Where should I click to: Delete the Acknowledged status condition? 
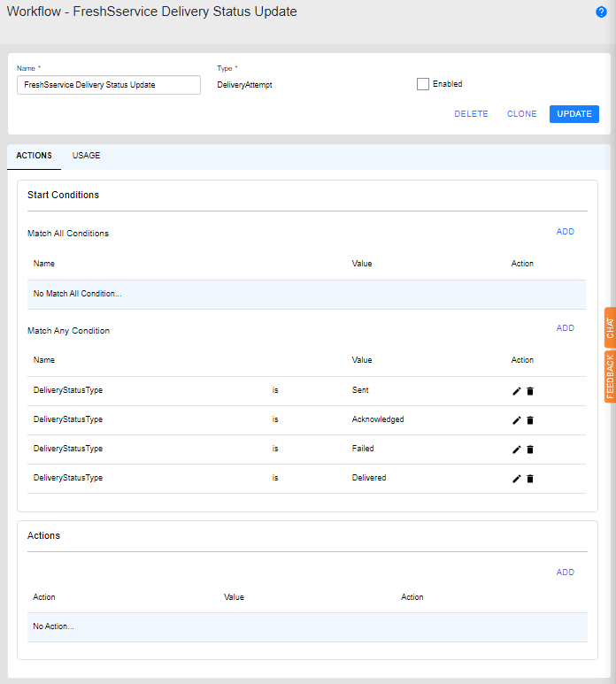[530, 420]
